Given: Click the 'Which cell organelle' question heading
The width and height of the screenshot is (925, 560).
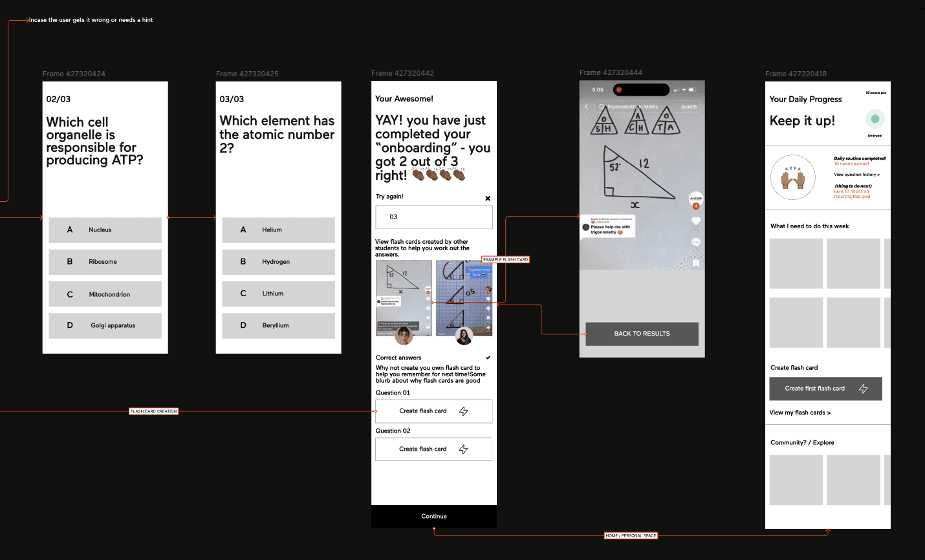Looking at the screenshot, I should (94, 141).
